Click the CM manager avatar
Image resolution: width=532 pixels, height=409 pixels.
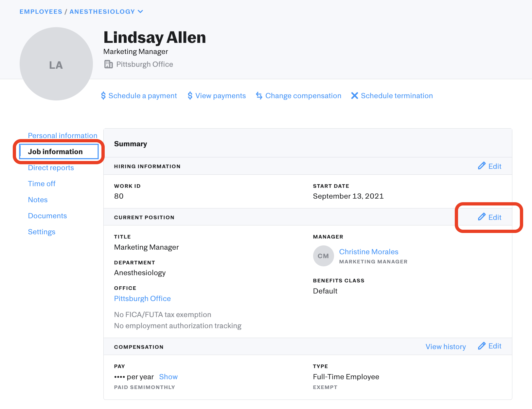tap(323, 256)
